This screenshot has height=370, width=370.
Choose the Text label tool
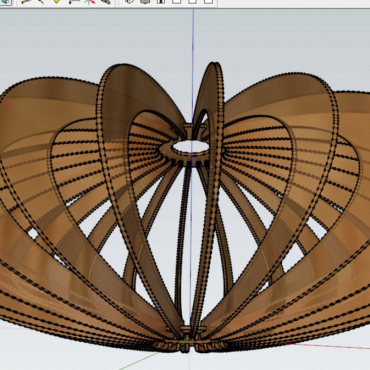click(73, 1)
